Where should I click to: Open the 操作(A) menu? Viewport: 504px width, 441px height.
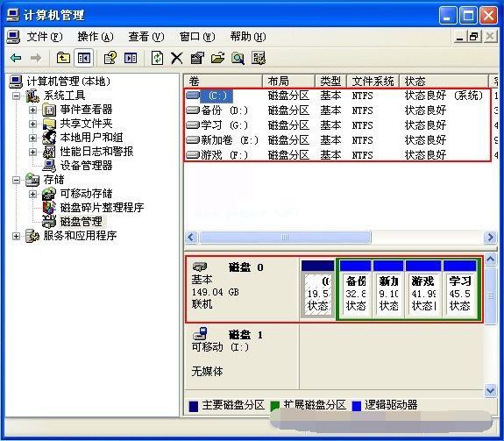coord(96,37)
